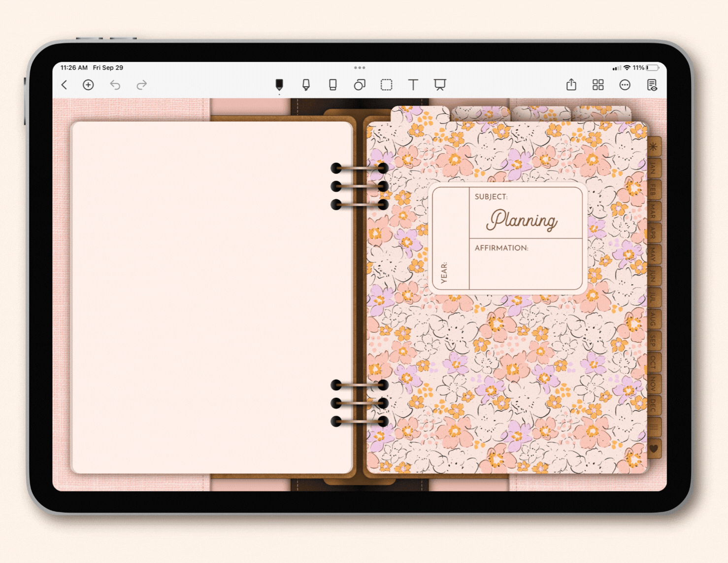Open the share export icon
728x563 pixels.
[571, 84]
